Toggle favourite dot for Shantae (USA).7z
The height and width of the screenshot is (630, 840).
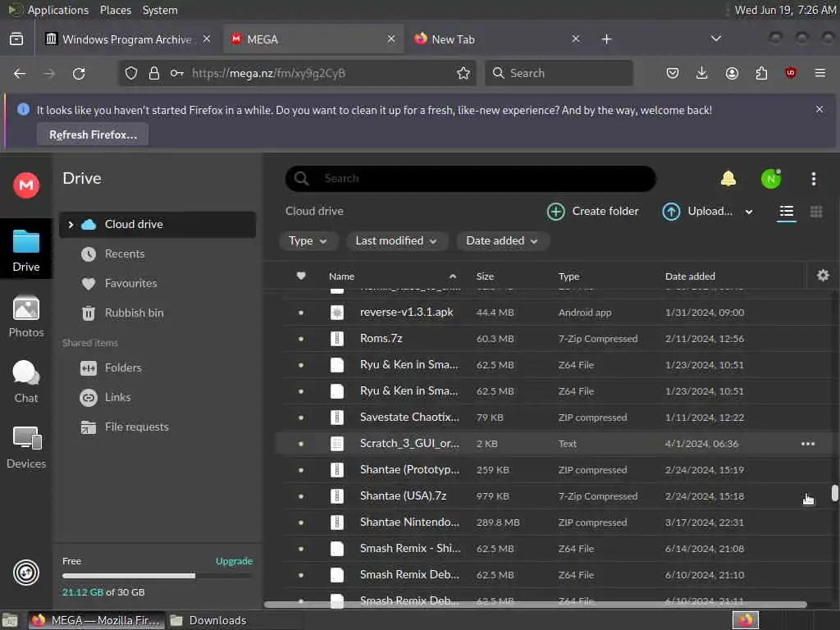tap(301, 496)
